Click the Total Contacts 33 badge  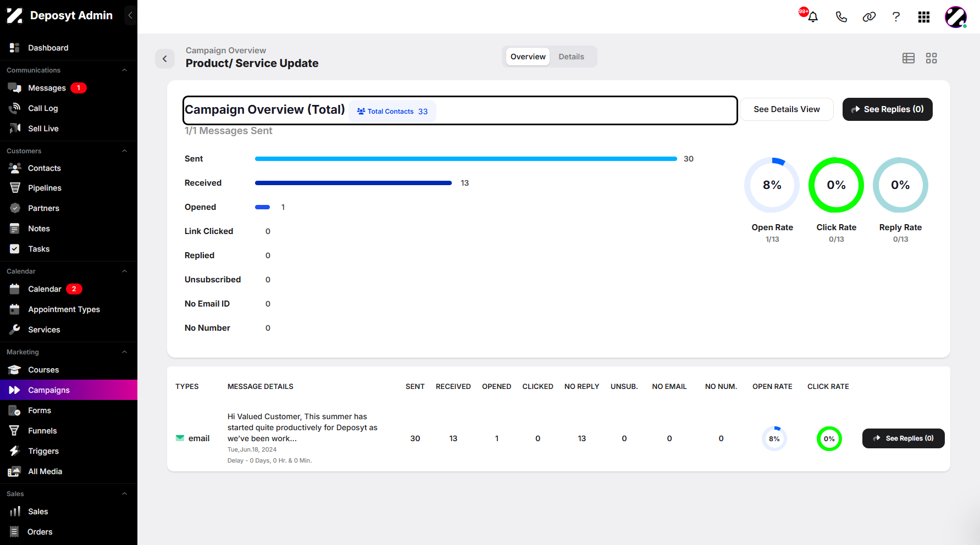point(392,112)
